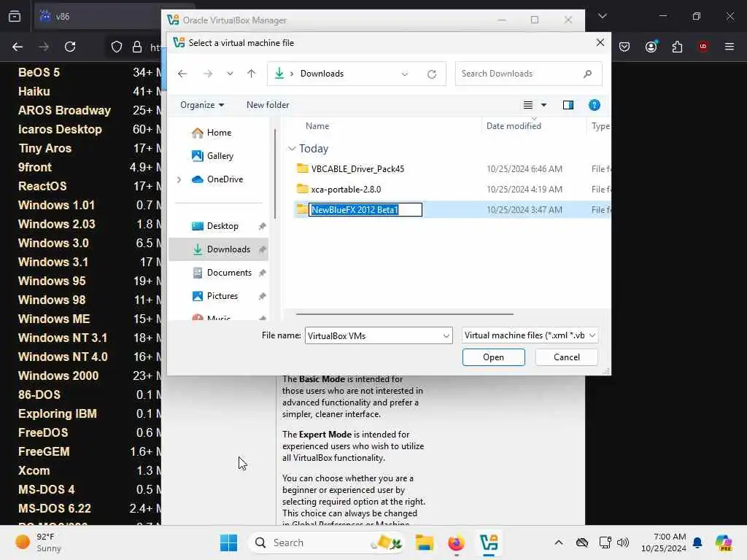Click Firefox back button

click(18, 47)
